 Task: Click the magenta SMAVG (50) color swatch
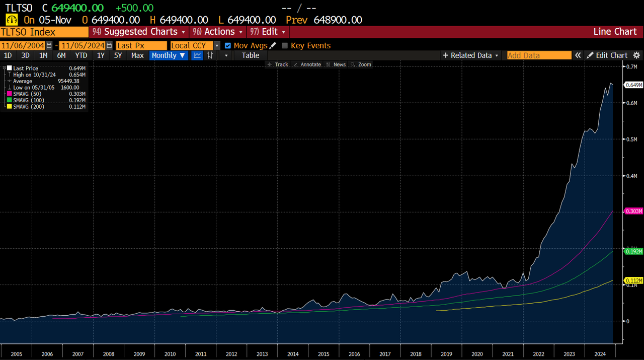click(x=9, y=94)
